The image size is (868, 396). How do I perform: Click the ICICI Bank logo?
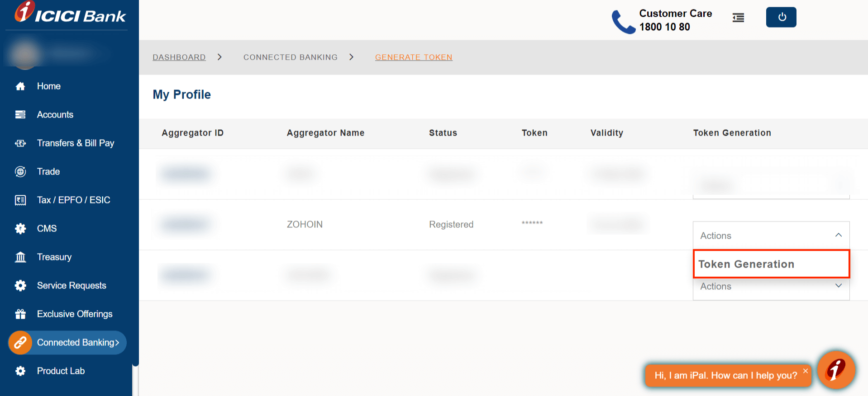[x=70, y=12]
